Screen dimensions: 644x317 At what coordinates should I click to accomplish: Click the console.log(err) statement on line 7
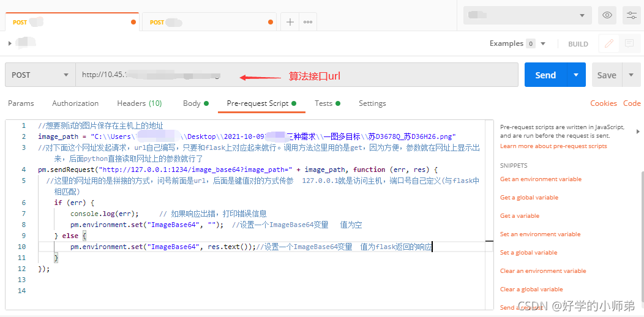[105, 214]
